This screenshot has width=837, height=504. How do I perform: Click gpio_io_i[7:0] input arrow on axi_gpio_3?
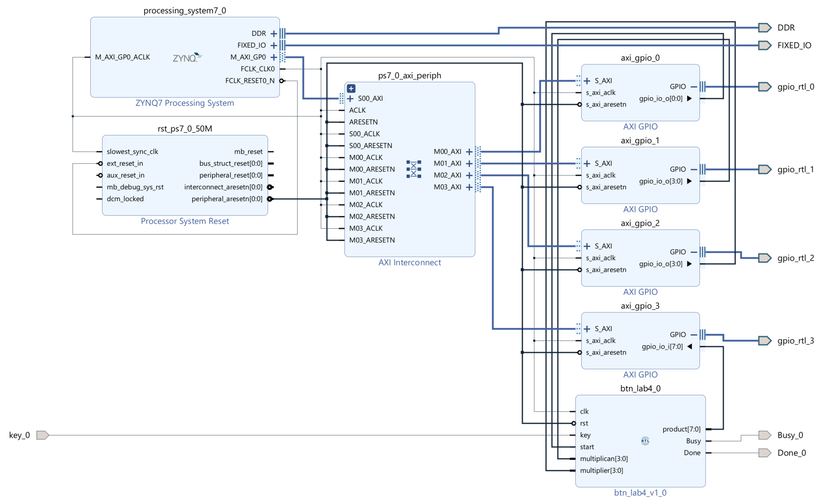pos(690,346)
